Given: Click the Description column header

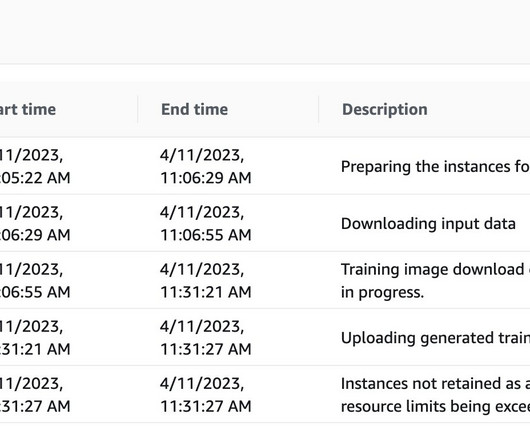Looking at the screenshot, I should click(x=385, y=109).
